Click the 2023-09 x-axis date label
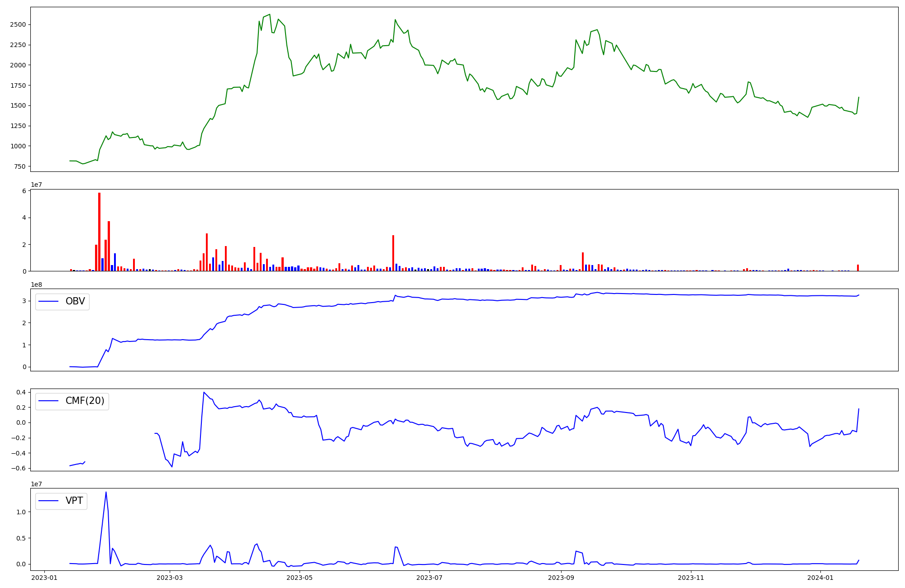The height and width of the screenshot is (588, 905). pyautogui.click(x=561, y=578)
